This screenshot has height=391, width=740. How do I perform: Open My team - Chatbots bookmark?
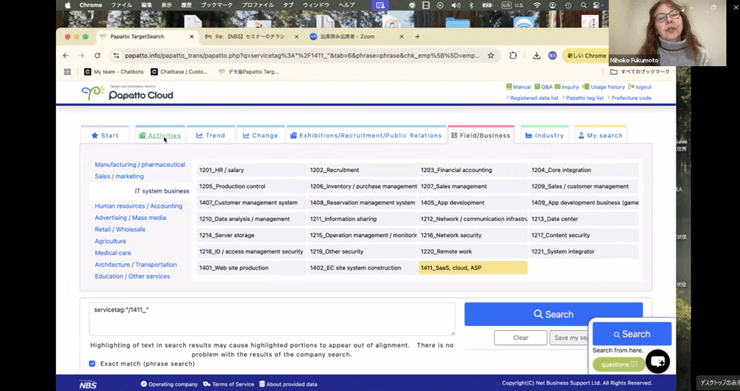click(113, 72)
